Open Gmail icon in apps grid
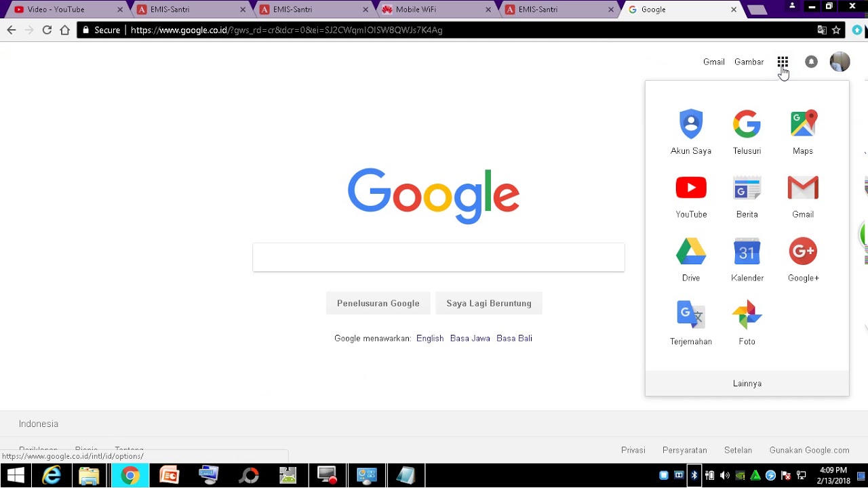The height and width of the screenshot is (488, 868). (803, 196)
